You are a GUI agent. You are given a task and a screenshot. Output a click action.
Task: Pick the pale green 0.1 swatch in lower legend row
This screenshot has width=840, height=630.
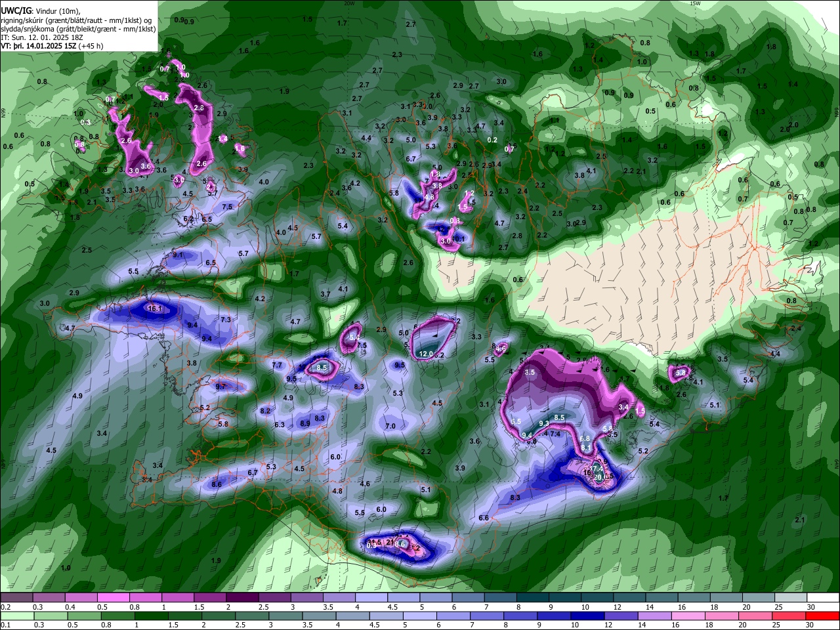(17, 616)
